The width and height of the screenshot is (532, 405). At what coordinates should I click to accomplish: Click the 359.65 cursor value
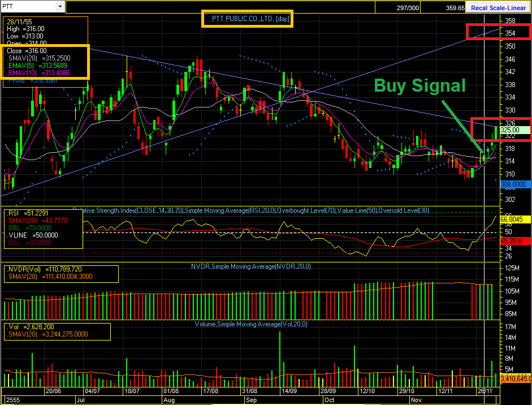[x=455, y=7]
